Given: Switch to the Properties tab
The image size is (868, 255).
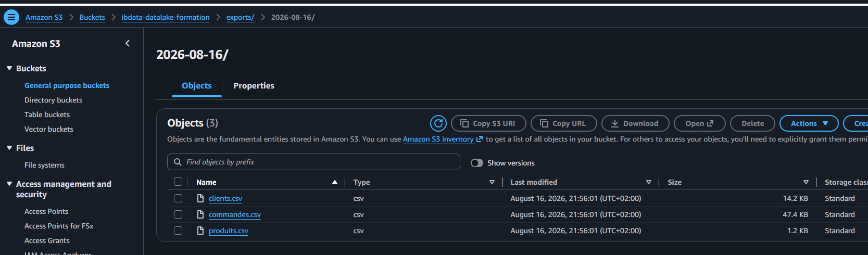Looking at the screenshot, I should [254, 86].
